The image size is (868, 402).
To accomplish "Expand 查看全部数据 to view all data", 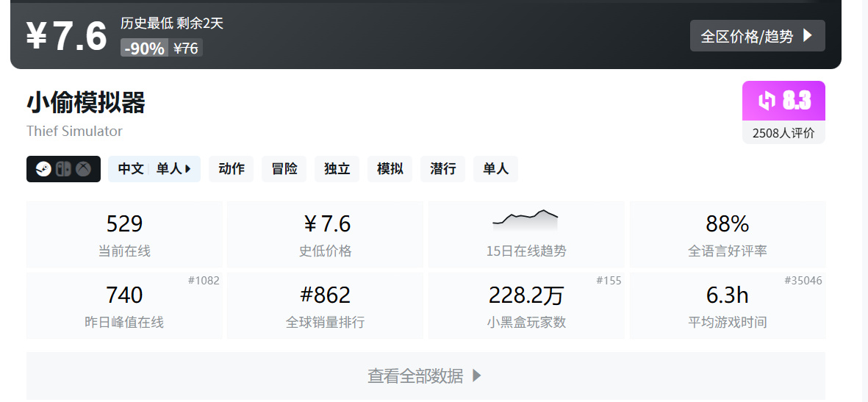I will tap(426, 376).
